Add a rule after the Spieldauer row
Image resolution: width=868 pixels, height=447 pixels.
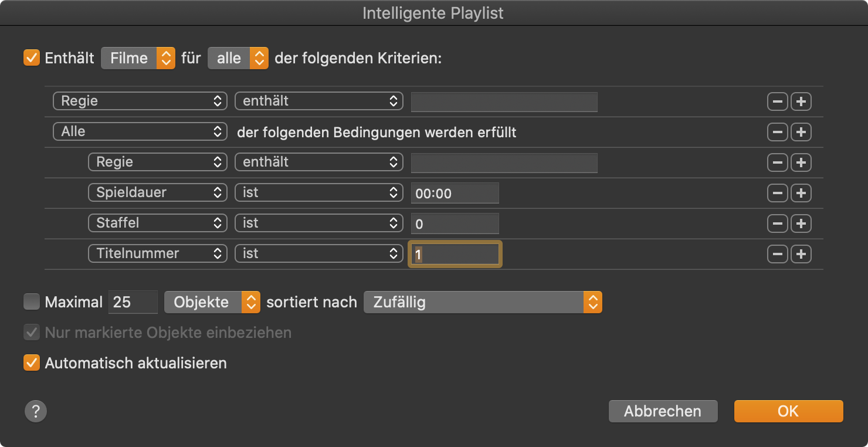[801, 193]
